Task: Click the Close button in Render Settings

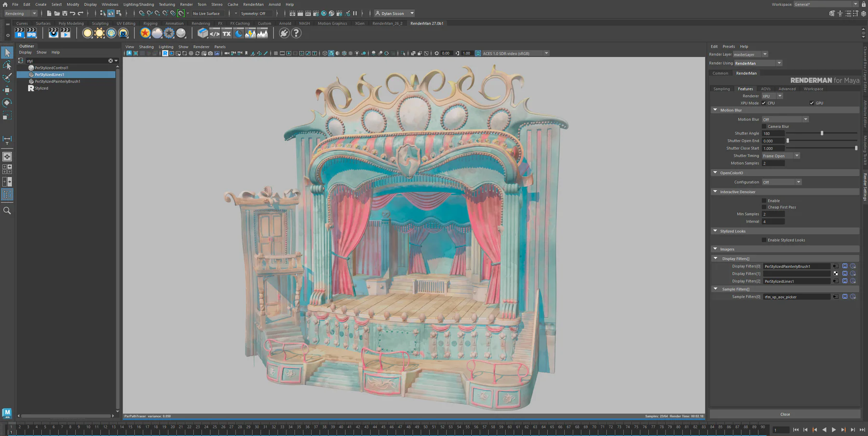Action: point(785,414)
